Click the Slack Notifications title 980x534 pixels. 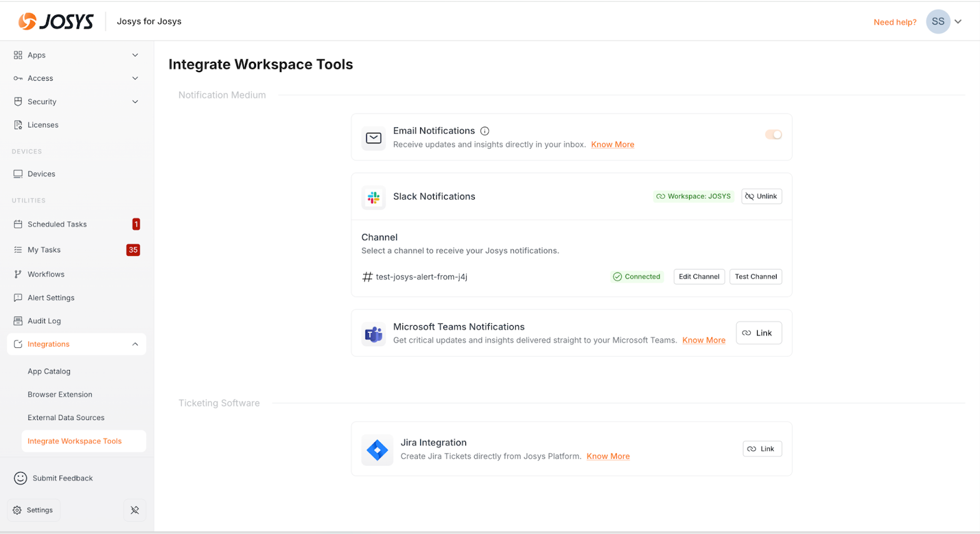[434, 197]
